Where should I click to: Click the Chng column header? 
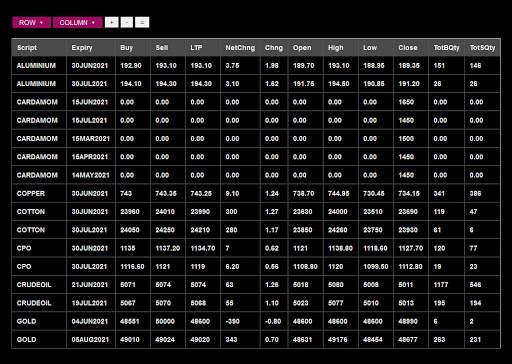(274, 48)
